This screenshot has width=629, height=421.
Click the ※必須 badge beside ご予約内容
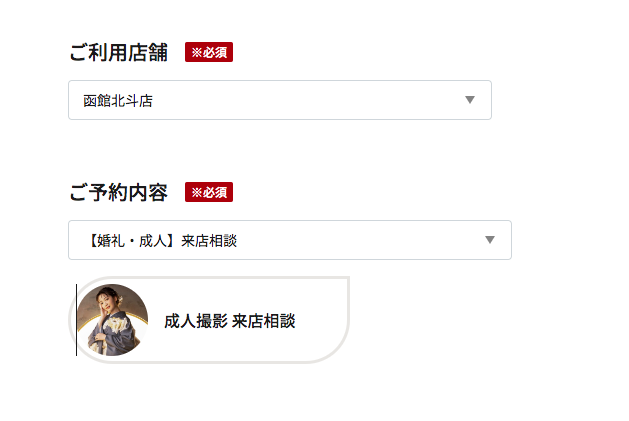209,192
